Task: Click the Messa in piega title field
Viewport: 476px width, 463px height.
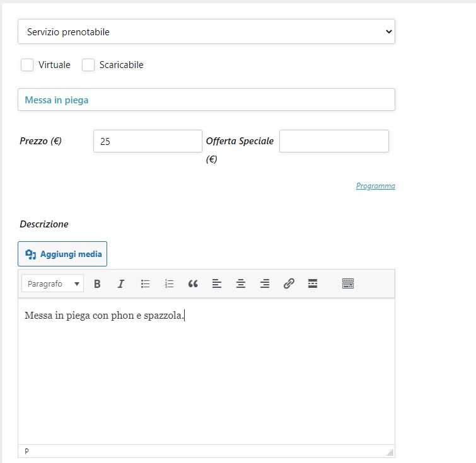Action: (206, 100)
